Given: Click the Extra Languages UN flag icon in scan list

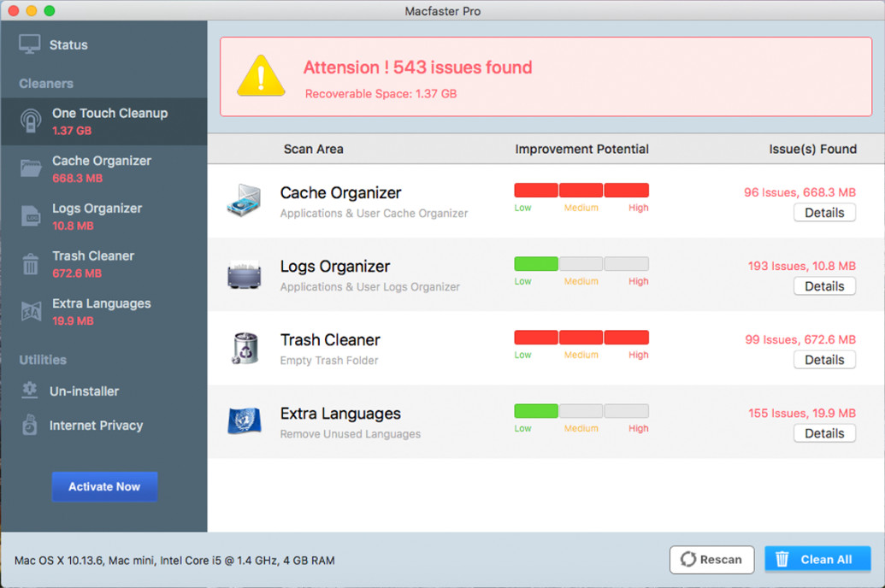Looking at the screenshot, I should pos(245,421).
